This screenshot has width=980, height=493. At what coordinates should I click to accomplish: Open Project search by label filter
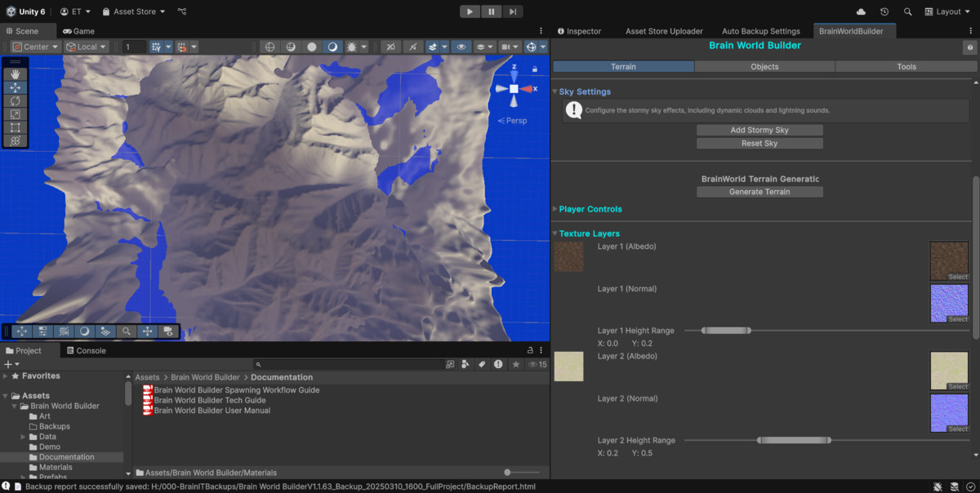coord(482,364)
